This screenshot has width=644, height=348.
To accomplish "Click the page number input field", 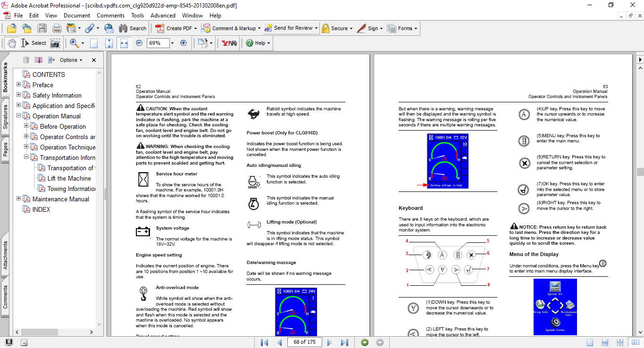I will [x=304, y=342].
